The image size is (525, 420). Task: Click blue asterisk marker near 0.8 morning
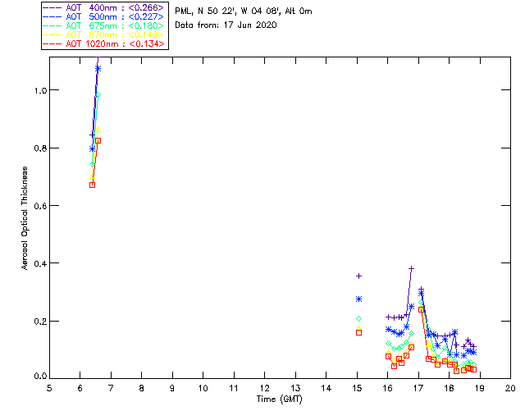[93, 149]
